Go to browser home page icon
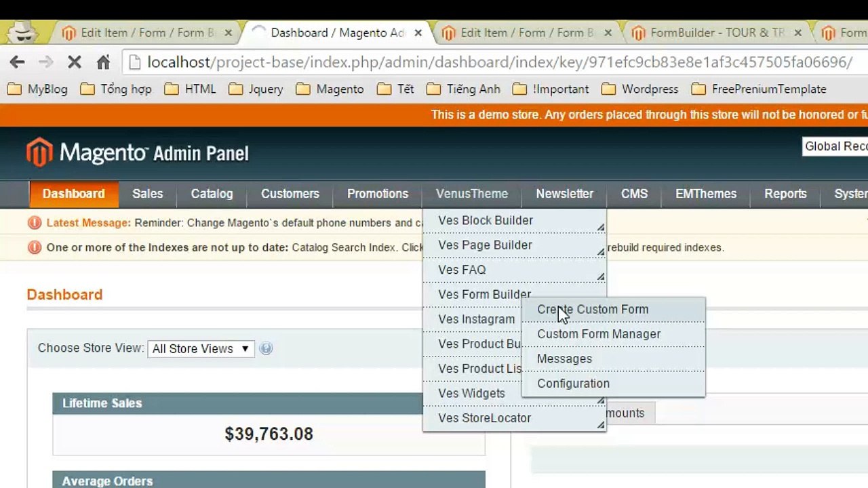Viewport: 868px width, 488px height. [103, 62]
